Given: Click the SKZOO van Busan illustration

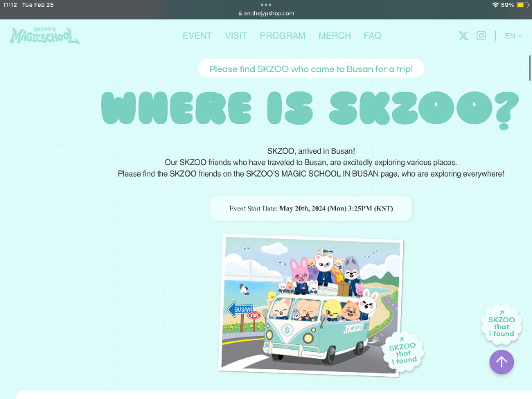Looking at the screenshot, I should pos(311,304).
